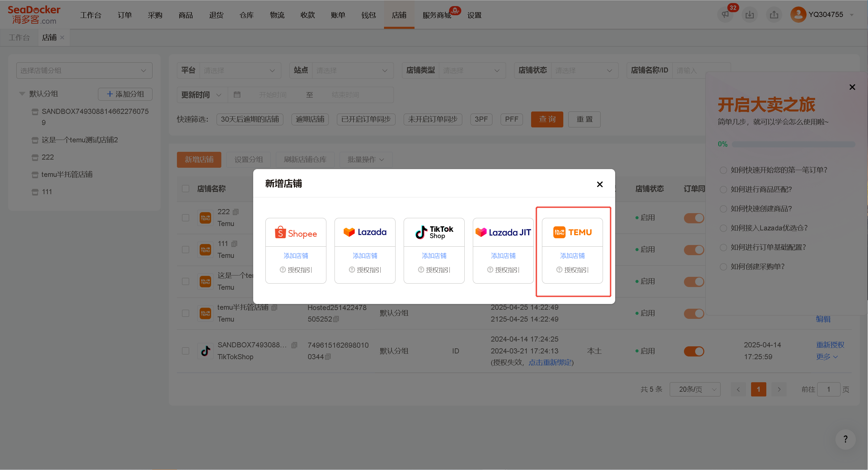868x470 pixels.
Task: Open the 选择店铺分组 dropdown
Action: (x=84, y=70)
